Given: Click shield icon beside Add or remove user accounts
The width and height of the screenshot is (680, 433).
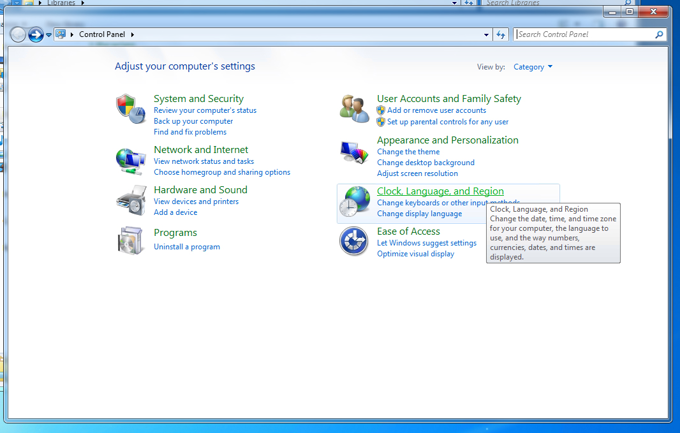Looking at the screenshot, I should pyautogui.click(x=381, y=111).
